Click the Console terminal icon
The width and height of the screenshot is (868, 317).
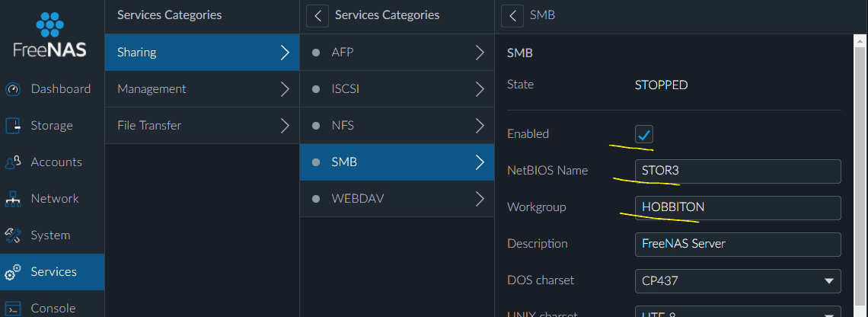(13, 309)
